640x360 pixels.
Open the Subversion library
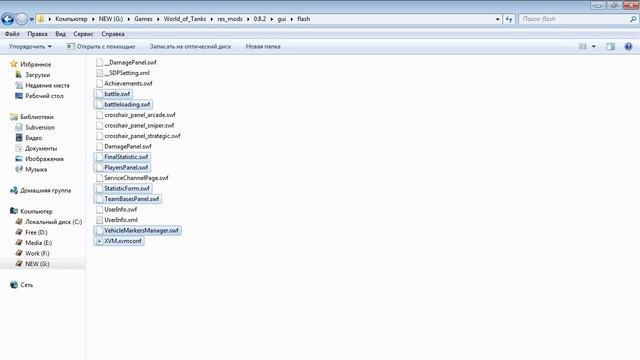click(35, 127)
